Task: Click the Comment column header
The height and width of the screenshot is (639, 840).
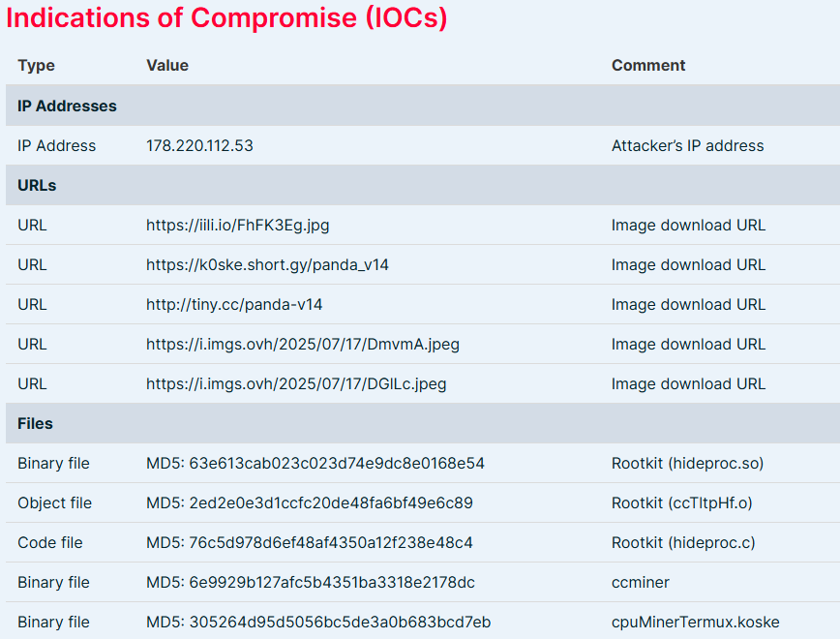Action: [648, 66]
